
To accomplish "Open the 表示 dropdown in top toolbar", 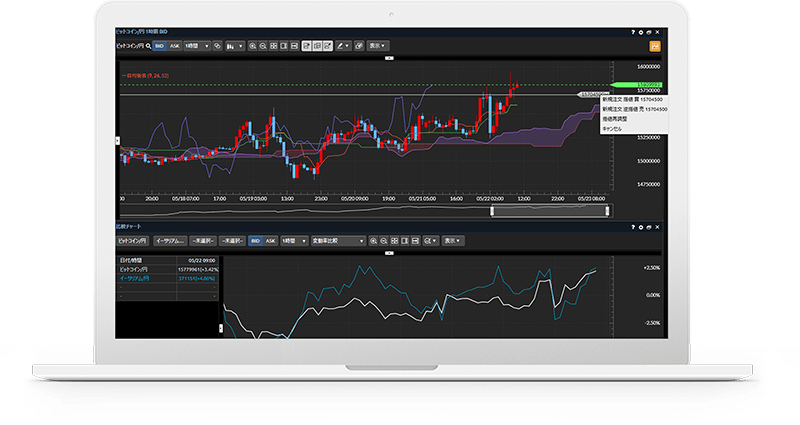I will click(x=377, y=46).
